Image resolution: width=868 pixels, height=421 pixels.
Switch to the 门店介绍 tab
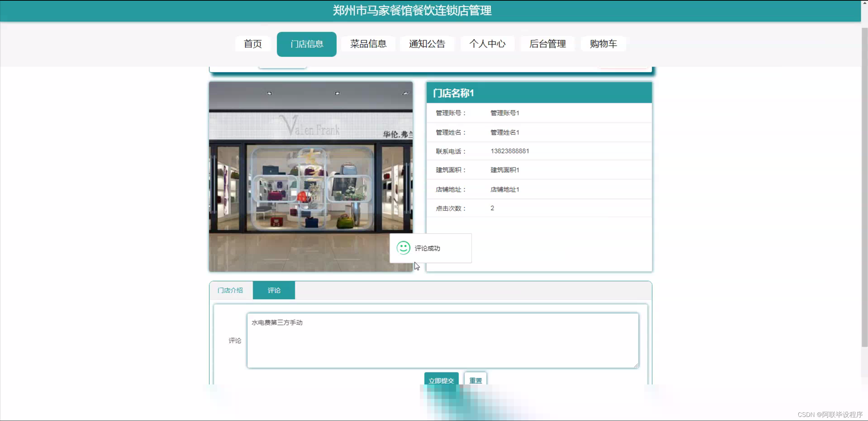[x=230, y=290]
